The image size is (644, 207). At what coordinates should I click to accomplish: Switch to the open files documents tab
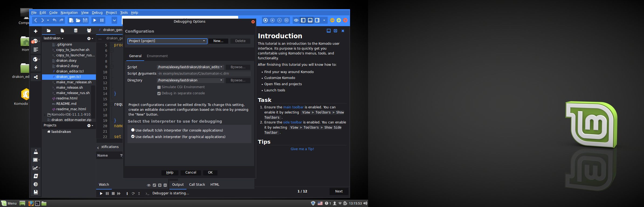click(x=62, y=30)
